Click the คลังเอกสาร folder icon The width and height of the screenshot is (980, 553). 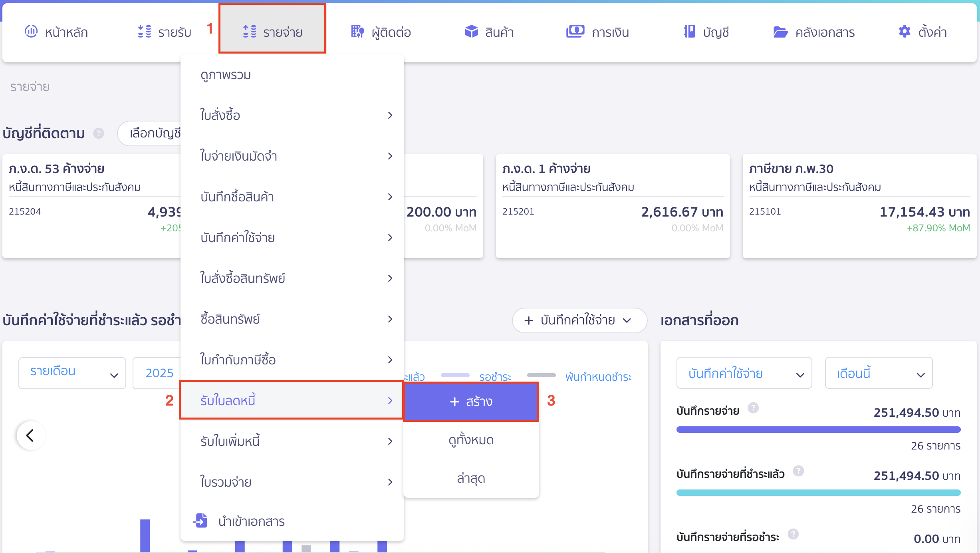tap(780, 32)
